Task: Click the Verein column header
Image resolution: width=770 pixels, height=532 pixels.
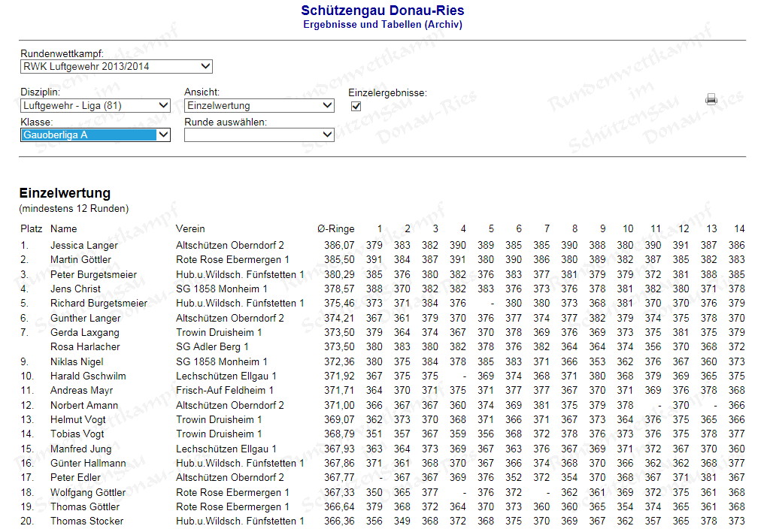Action: [190, 228]
